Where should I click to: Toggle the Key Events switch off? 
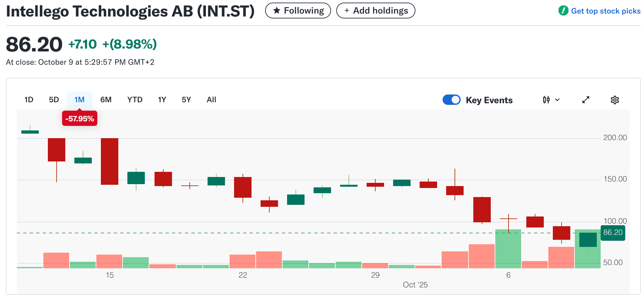pos(451,100)
